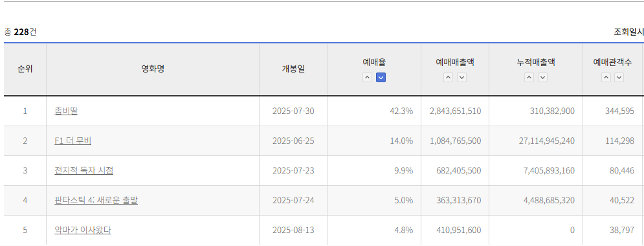This screenshot has height=246, width=644.
Task: Sort 예매매출액 column ascending
Action: point(448,77)
